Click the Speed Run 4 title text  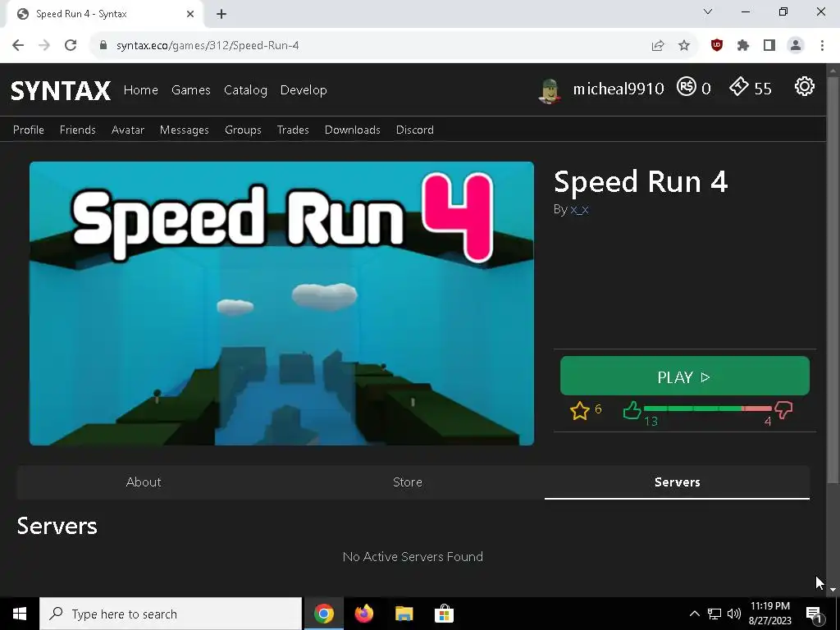[x=641, y=181]
